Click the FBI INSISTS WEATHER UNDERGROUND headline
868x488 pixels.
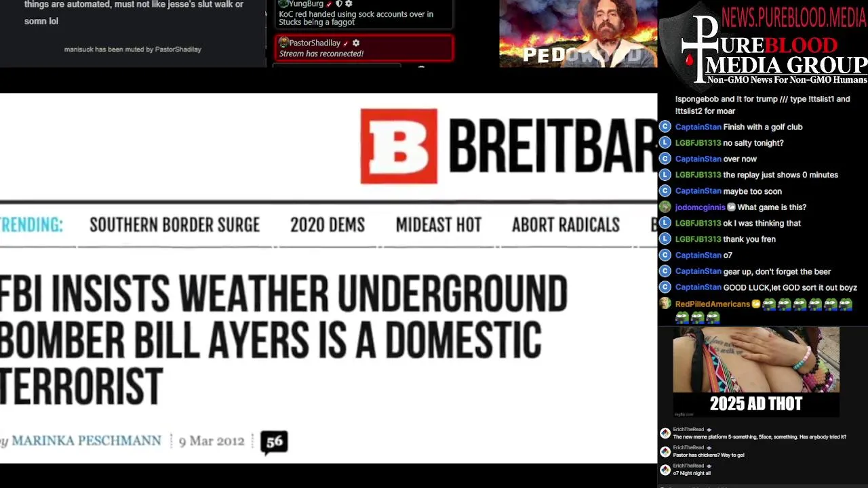[x=283, y=340]
